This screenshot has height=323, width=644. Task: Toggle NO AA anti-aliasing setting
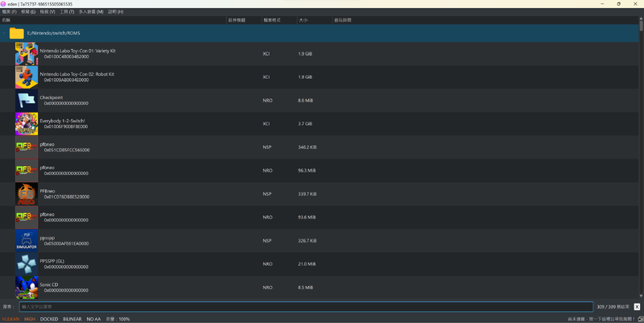[93, 319]
